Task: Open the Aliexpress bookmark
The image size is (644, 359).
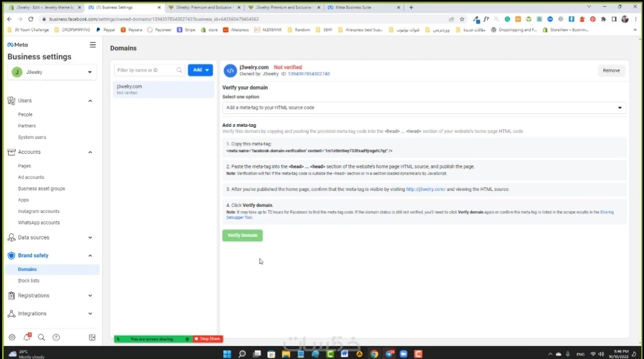Action: [236, 30]
